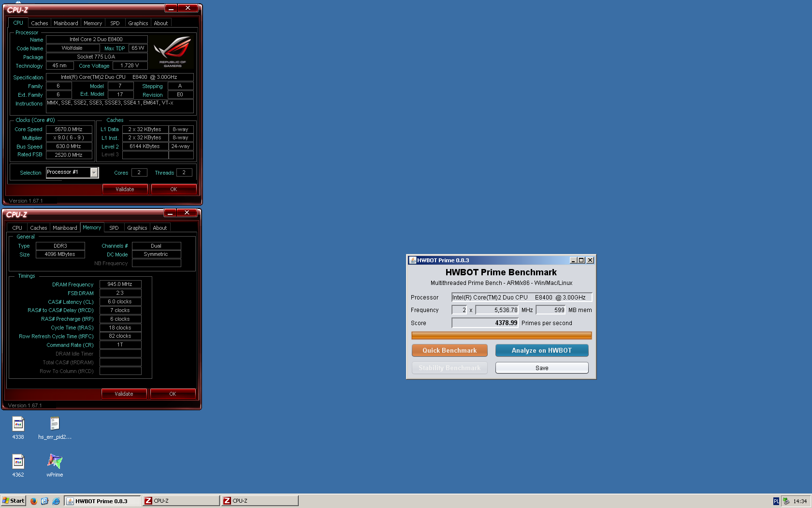812x508 pixels.
Task: Click the Internet Explorer quick launch icon
Action: click(x=56, y=501)
